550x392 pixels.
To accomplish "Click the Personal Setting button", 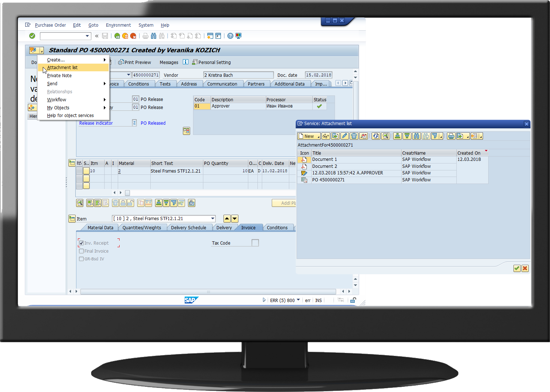I will tap(211, 62).
